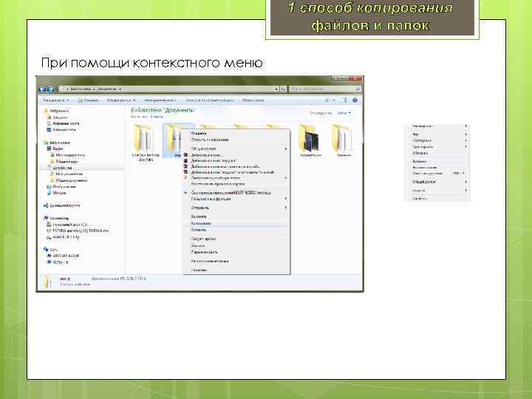Click the Открыть button in the Explorer toolbar
532x399 pixels.
click(x=88, y=100)
